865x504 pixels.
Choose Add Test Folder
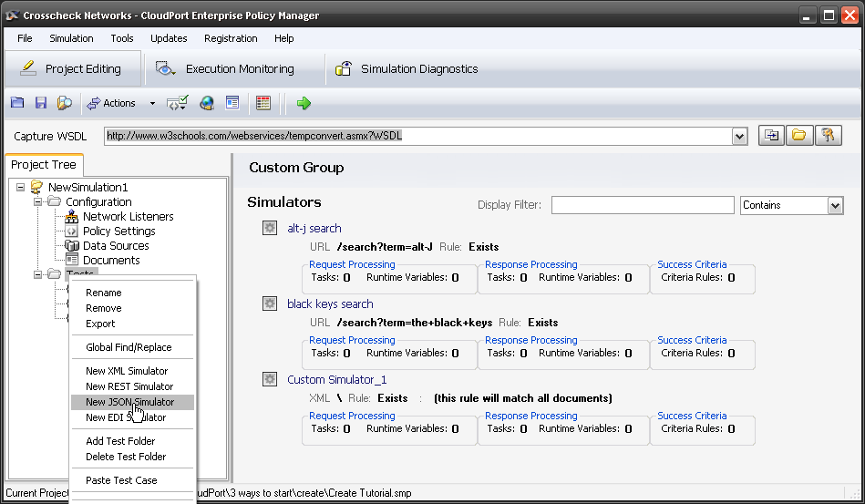[x=132, y=441]
